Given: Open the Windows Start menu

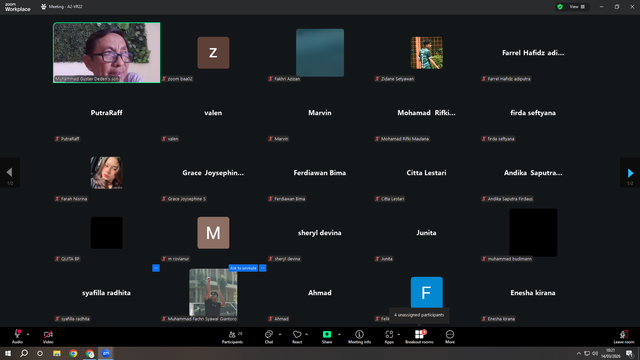Looking at the screenshot, I should (8, 353).
